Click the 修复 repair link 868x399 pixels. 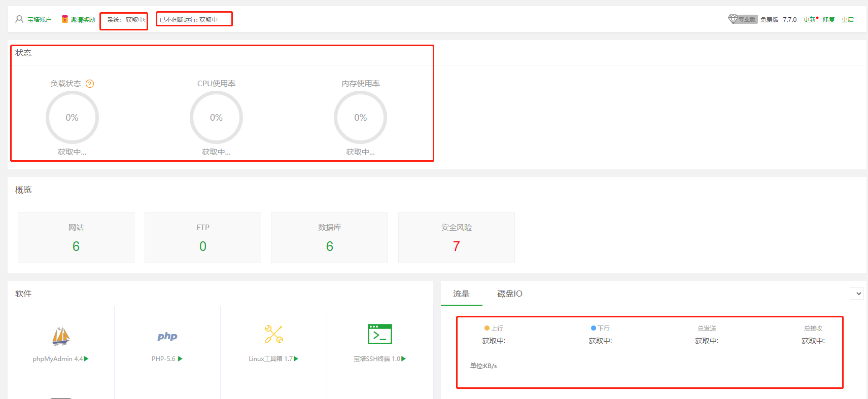829,20
